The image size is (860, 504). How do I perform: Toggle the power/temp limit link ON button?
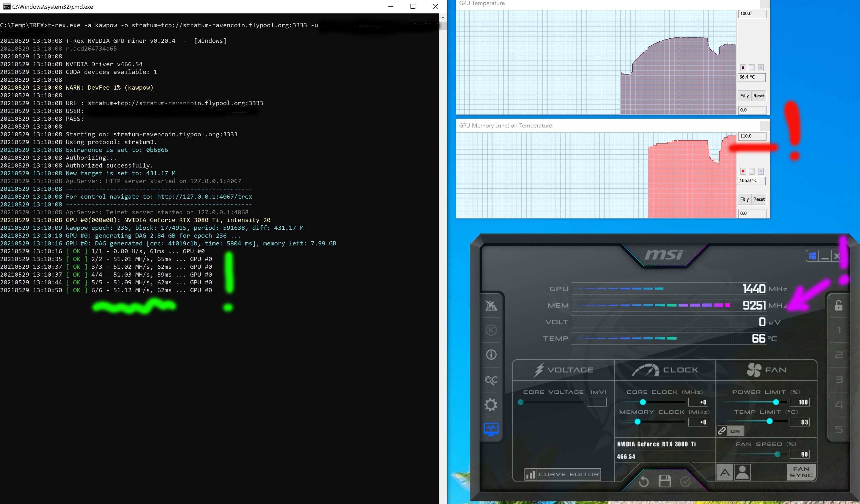click(x=730, y=431)
